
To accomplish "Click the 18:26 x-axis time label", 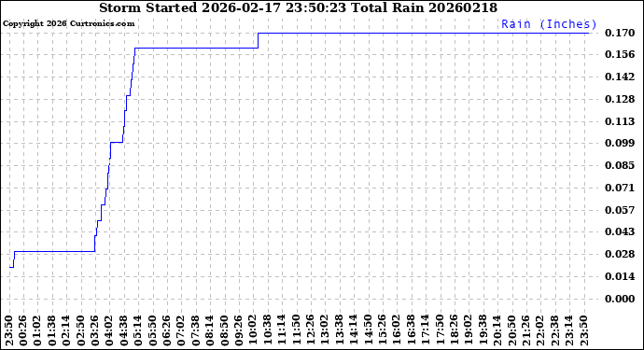I will tap(455, 330).
